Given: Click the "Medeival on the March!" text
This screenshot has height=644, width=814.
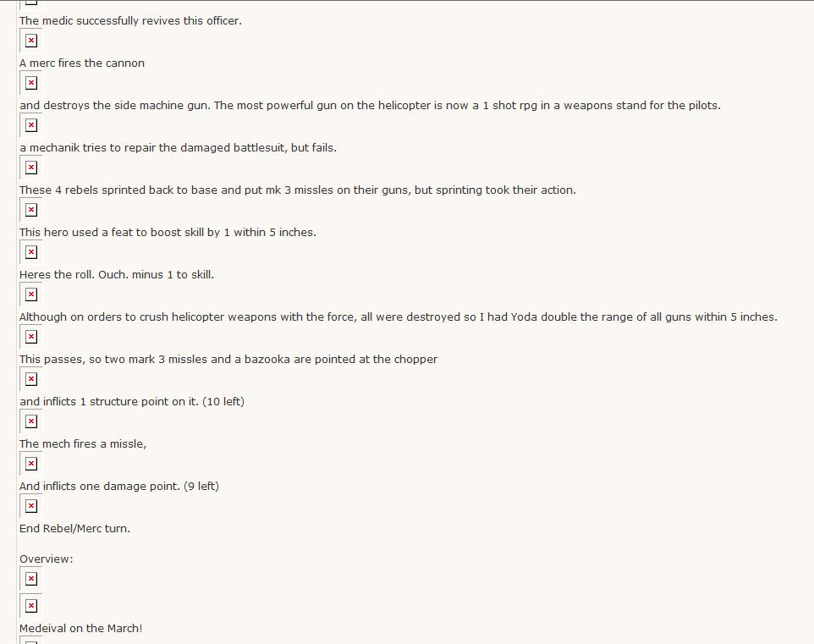Looking at the screenshot, I should [x=80, y=629].
